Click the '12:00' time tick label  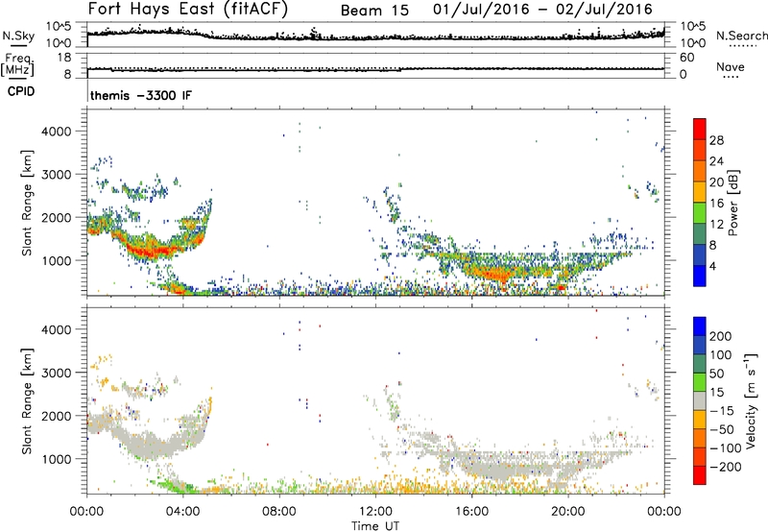click(x=375, y=512)
